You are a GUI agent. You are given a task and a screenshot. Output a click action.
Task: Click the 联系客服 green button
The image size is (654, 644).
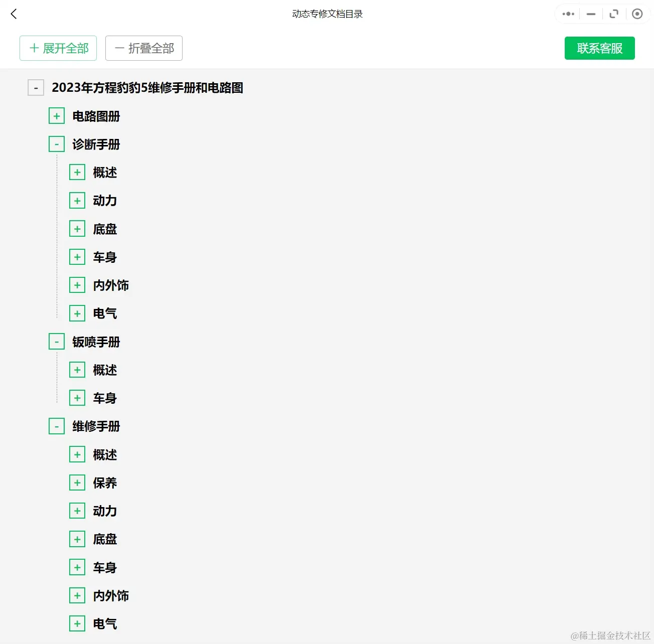(x=600, y=48)
